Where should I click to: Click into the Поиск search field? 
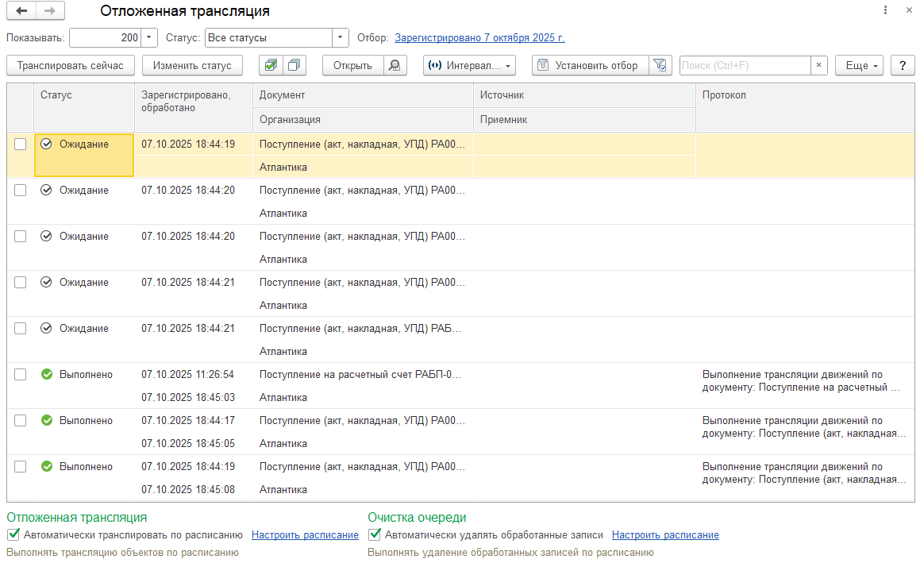pos(744,66)
